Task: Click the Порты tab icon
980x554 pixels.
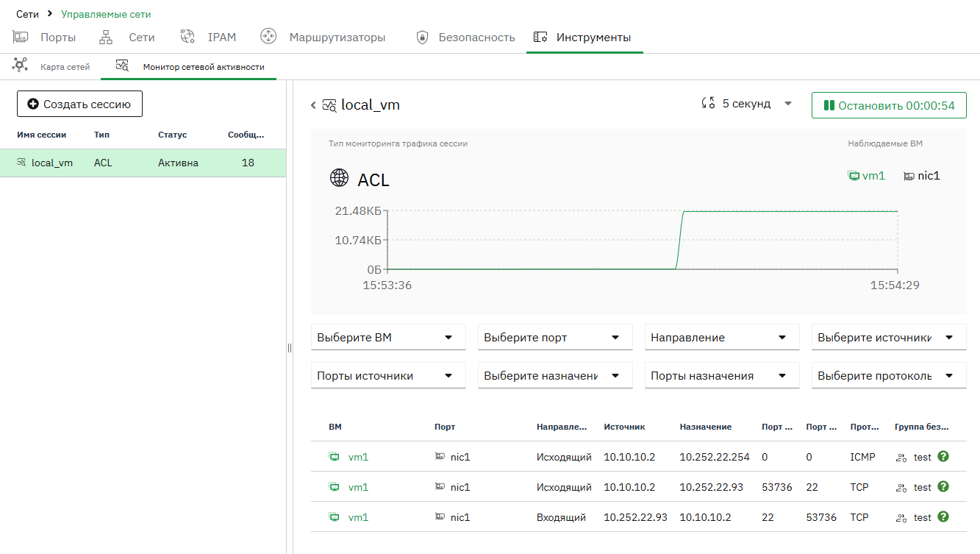Action: pyautogui.click(x=20, y=37)
